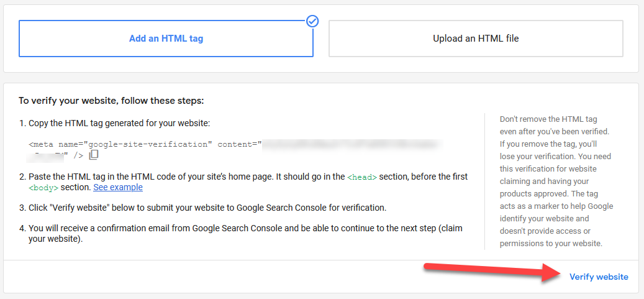Viewport: 644px width, 299px height.
Task: Click step 2 "Paste the HTML tag" instruction
Action: click(x=243, y=182)
